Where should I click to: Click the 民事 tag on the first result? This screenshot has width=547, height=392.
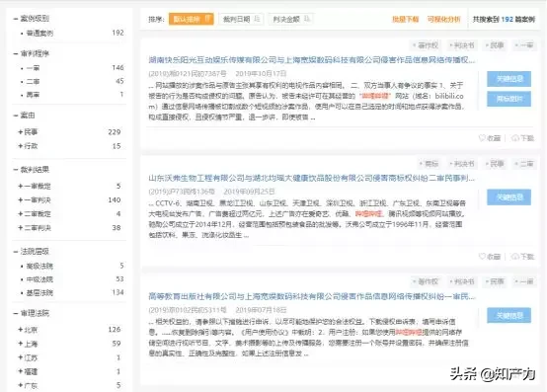pos(495,45)
